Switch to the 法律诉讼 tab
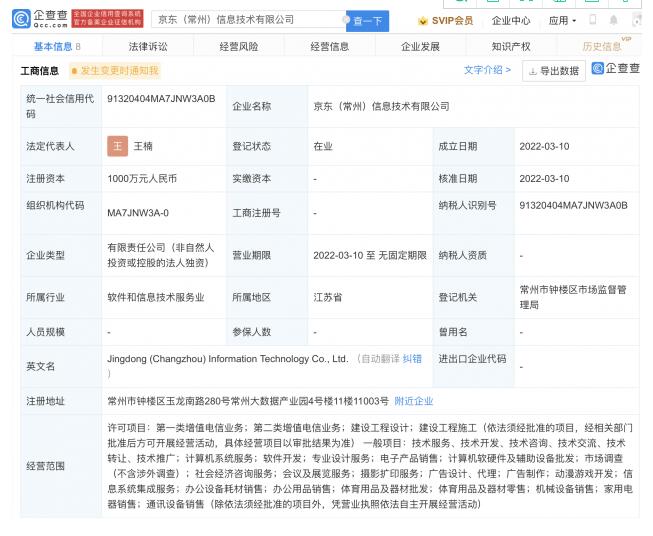Viewport: 653px width, 536px height. coord(148,46)
